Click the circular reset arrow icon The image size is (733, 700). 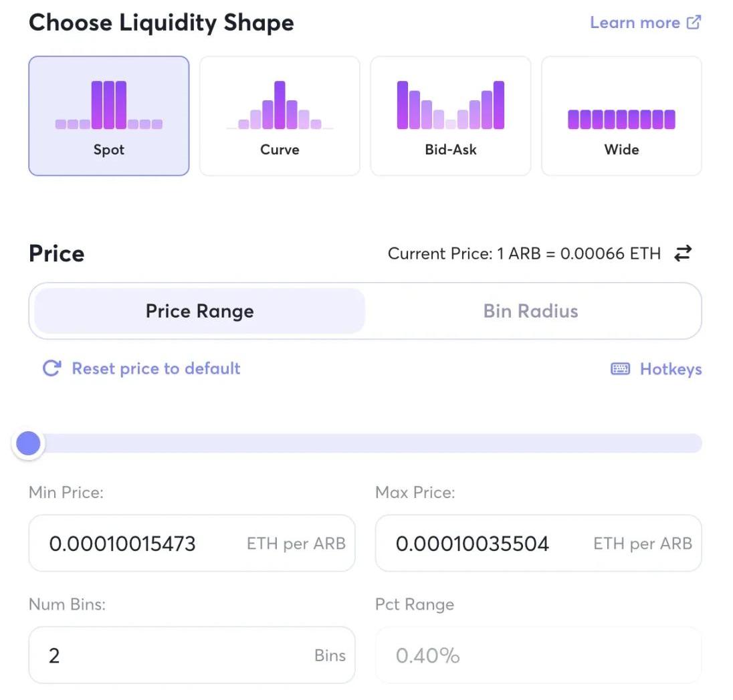coord(51,368)
